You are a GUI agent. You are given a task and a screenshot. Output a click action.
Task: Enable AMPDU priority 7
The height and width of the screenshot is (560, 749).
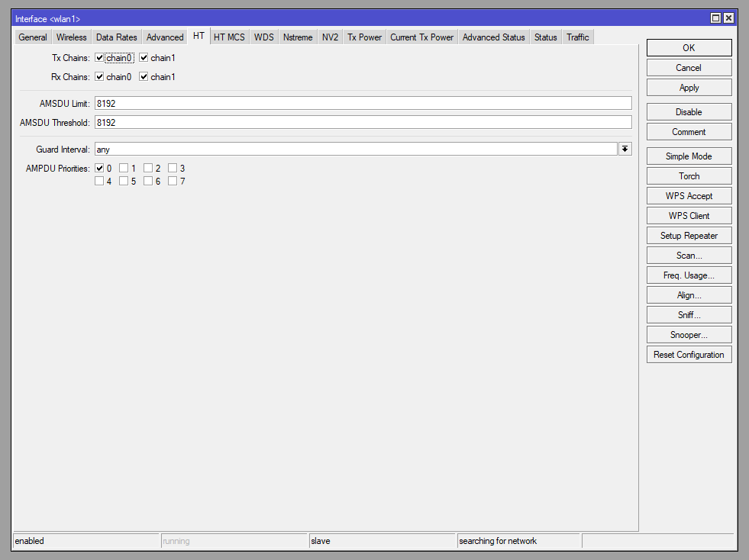[x=173, y=181]
